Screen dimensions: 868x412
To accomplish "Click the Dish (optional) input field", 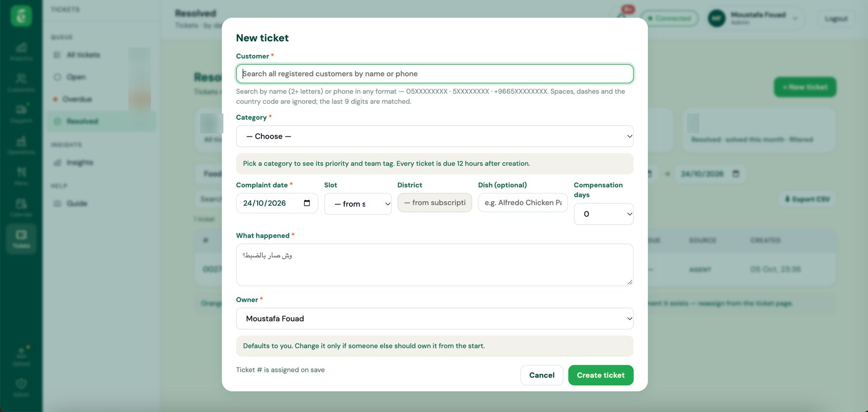I will coord(523,202).
